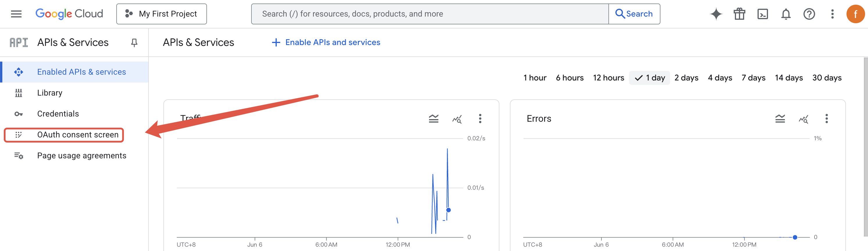Screen dimensions: 868x251
Task: Activate Cloud Shell terminal icon
Action: point(762,14)
